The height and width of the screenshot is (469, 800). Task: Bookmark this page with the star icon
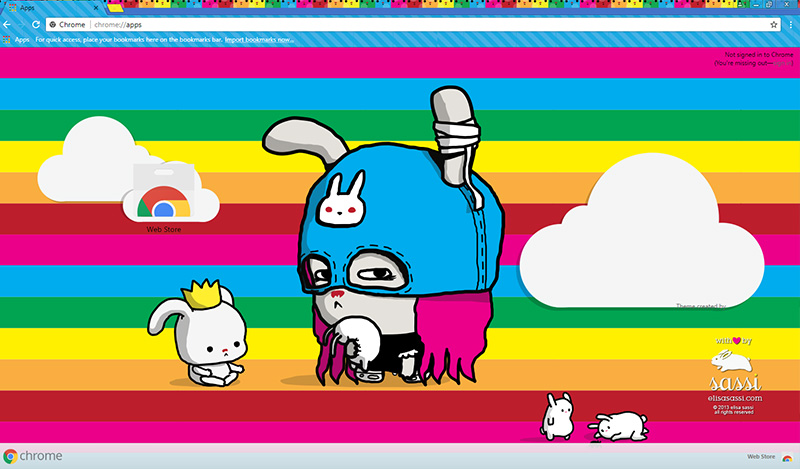pyautogui.click(x=773, y=24)
